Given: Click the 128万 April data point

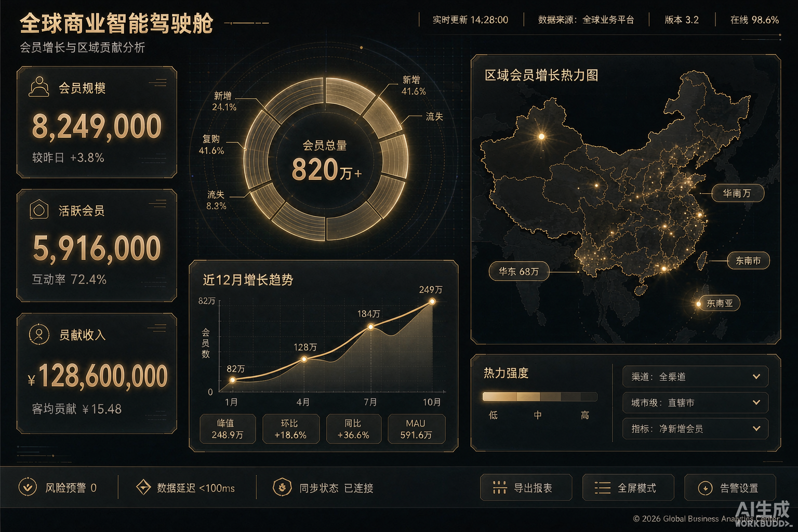Looking at the screenshot, I should [304, 358].
